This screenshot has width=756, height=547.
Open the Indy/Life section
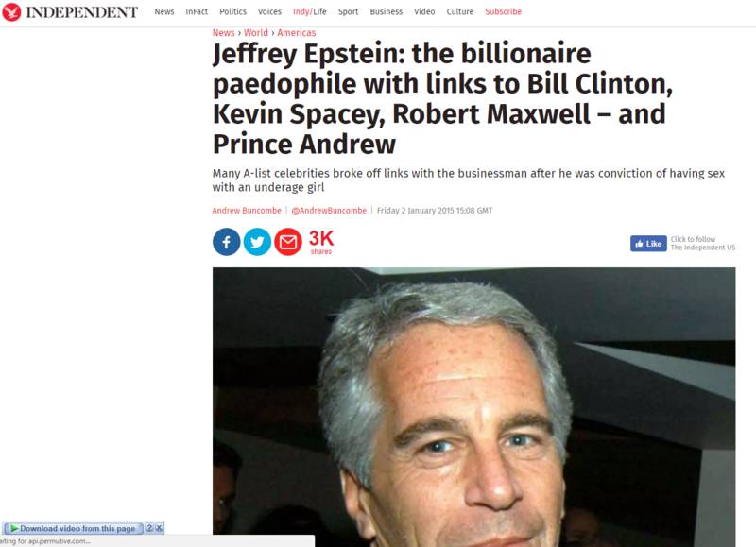(309, 12)
